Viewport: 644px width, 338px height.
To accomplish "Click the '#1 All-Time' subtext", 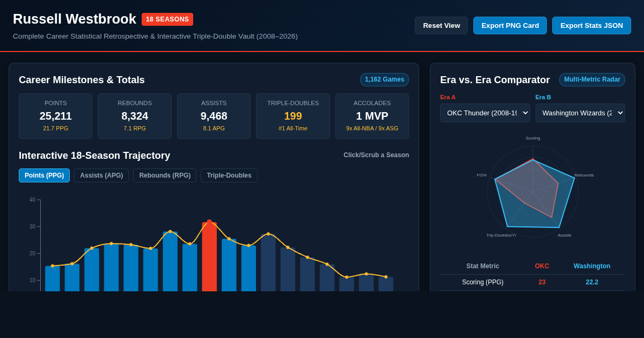I will [293, 128].
